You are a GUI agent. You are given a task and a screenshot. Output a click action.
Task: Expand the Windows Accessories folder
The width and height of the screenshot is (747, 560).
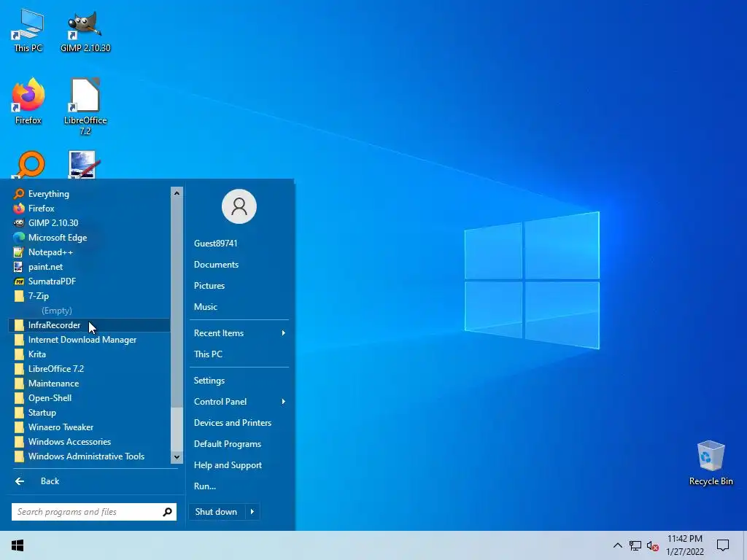tap(90, 442)
